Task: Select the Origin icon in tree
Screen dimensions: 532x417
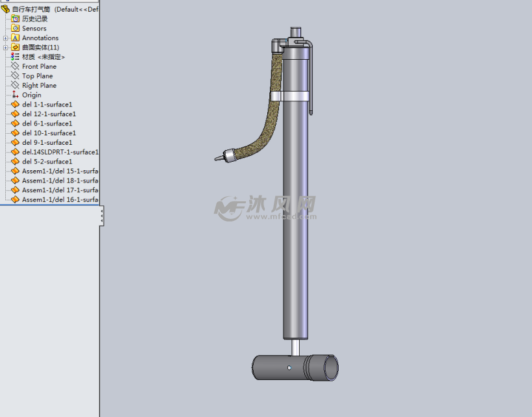Action: coord(16,95)
